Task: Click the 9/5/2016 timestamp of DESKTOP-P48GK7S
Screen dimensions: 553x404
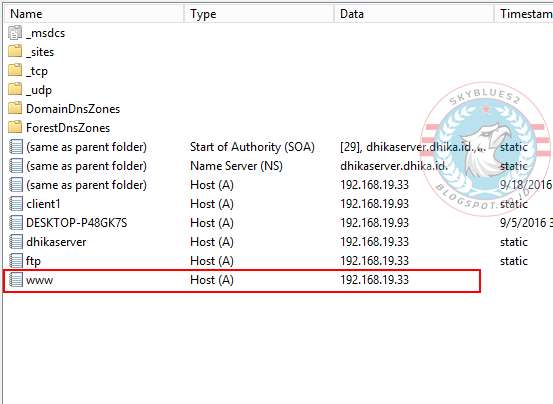Action: click(x=526, y=223)
